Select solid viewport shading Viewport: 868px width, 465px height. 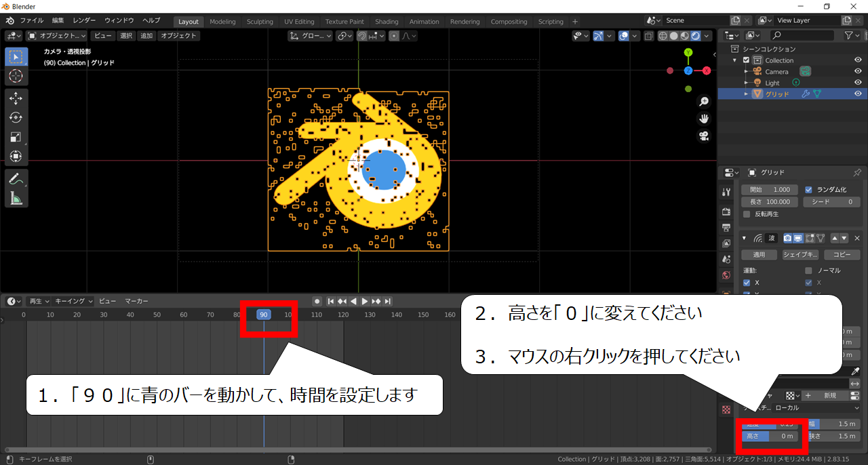tap(673, 36)
